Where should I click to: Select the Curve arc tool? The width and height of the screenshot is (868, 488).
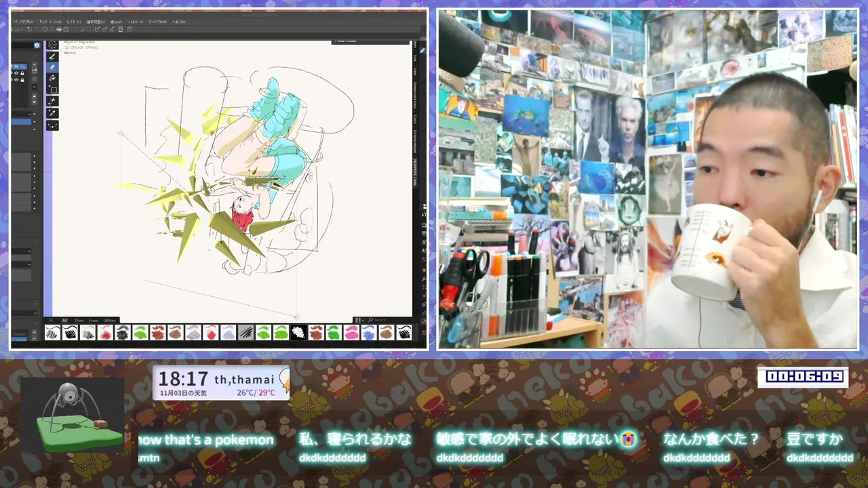pos(52,125)
